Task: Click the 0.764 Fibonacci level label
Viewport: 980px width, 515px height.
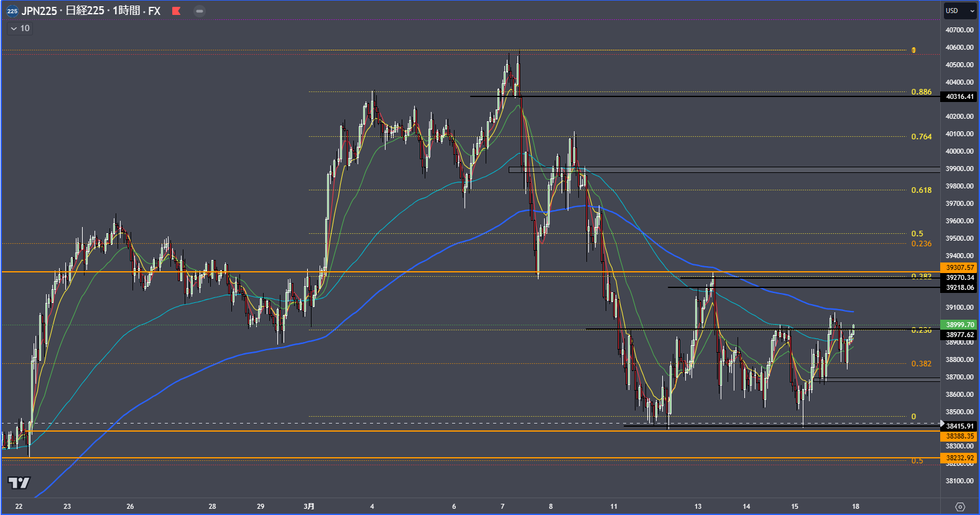Action: (922, 137)
